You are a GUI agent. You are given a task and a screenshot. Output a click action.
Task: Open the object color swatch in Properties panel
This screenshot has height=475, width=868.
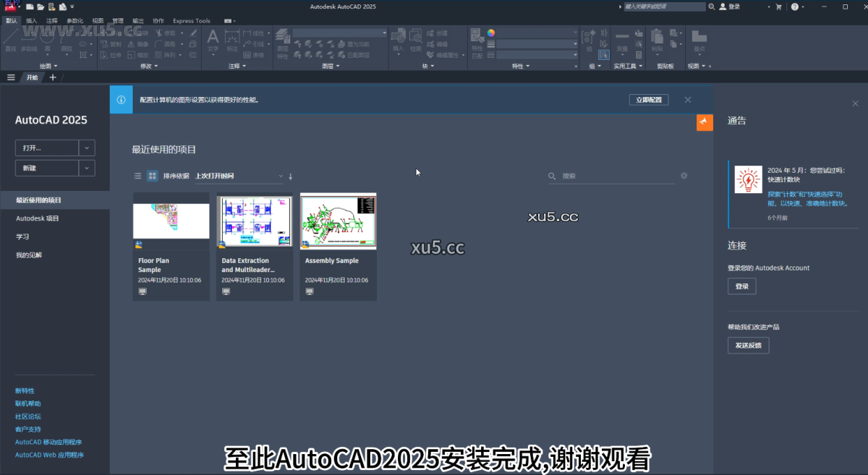(491, 33)
